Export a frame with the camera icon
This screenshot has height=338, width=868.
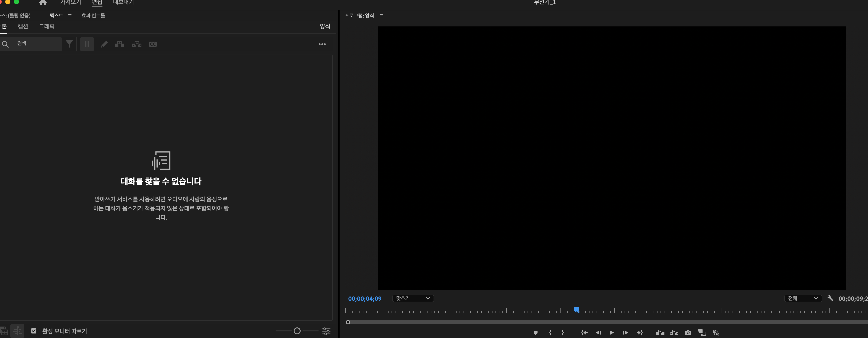[688, 333]
